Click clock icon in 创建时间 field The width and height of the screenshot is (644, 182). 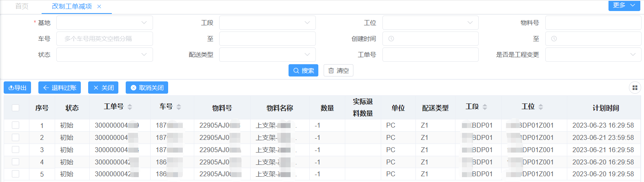tap(391, 39)
